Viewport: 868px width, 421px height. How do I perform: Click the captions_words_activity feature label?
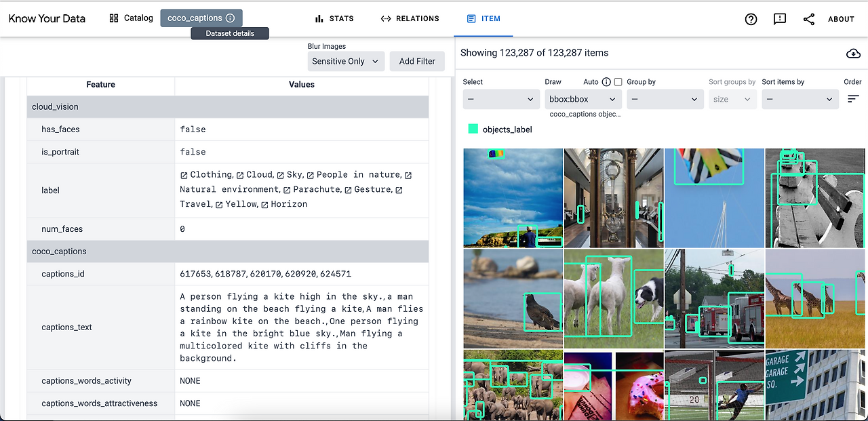point(86,381)
